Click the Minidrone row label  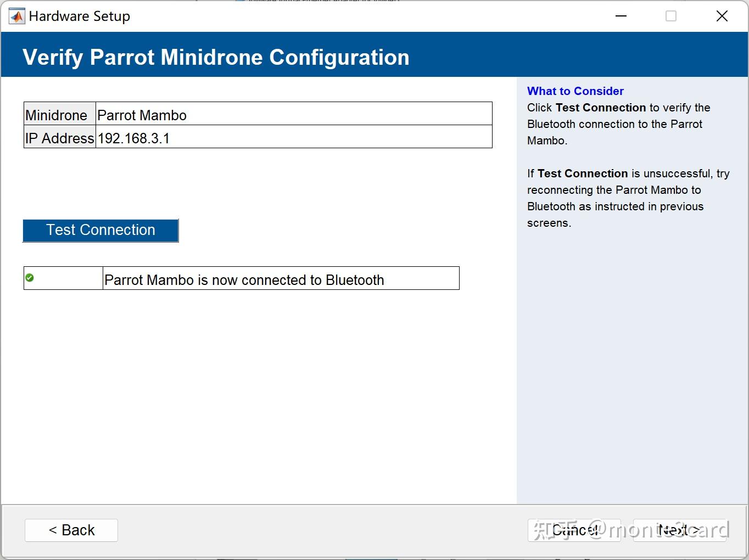pyautogui.click(x=57, y=115)
